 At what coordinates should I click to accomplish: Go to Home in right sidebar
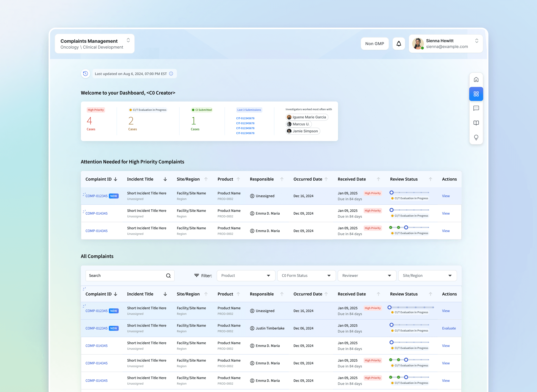(x=476, y=80)
